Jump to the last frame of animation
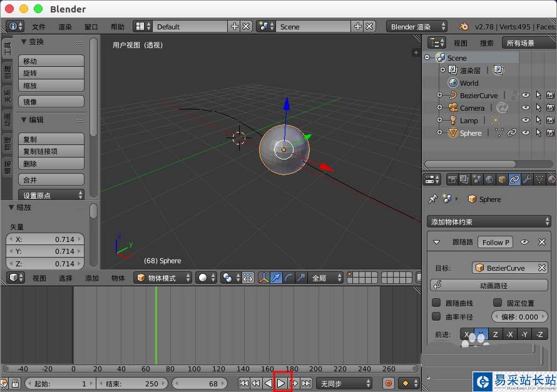The height and width of the screenshot is (392, 557). coord(307,383)
